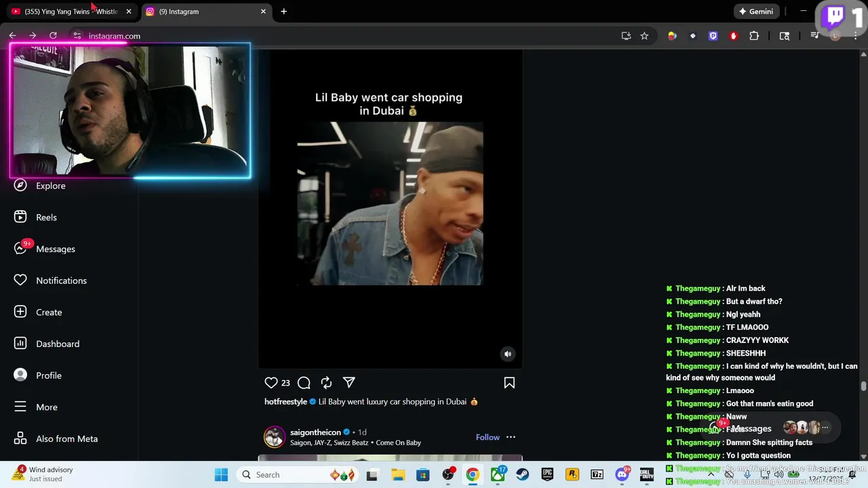Open Extensions puzzle menu

754,36
